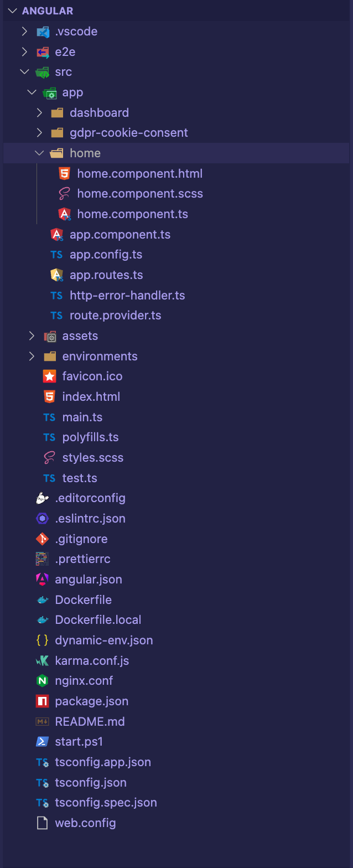Screen dimensions: 353x868
Task: Expand the environments folder
Action: [x=32, y=356]
